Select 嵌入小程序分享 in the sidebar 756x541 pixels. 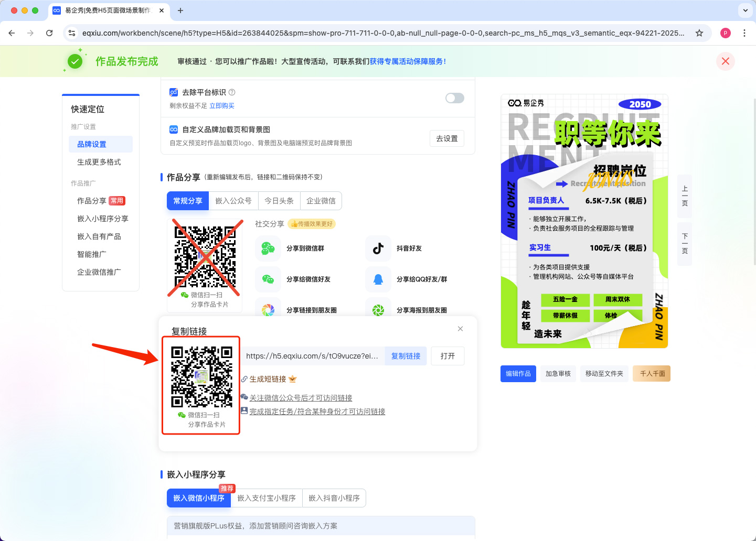(x=103, y=219)
